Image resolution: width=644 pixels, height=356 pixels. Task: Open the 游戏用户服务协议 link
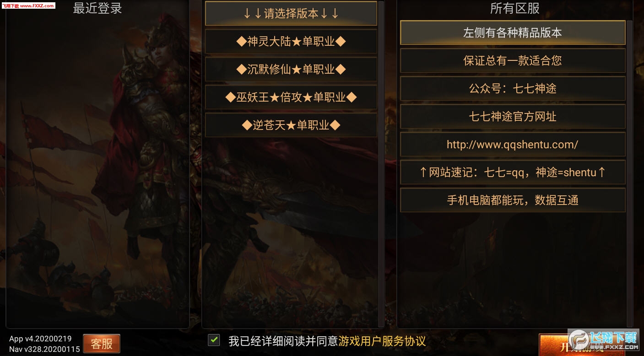(x=382, y=341)
